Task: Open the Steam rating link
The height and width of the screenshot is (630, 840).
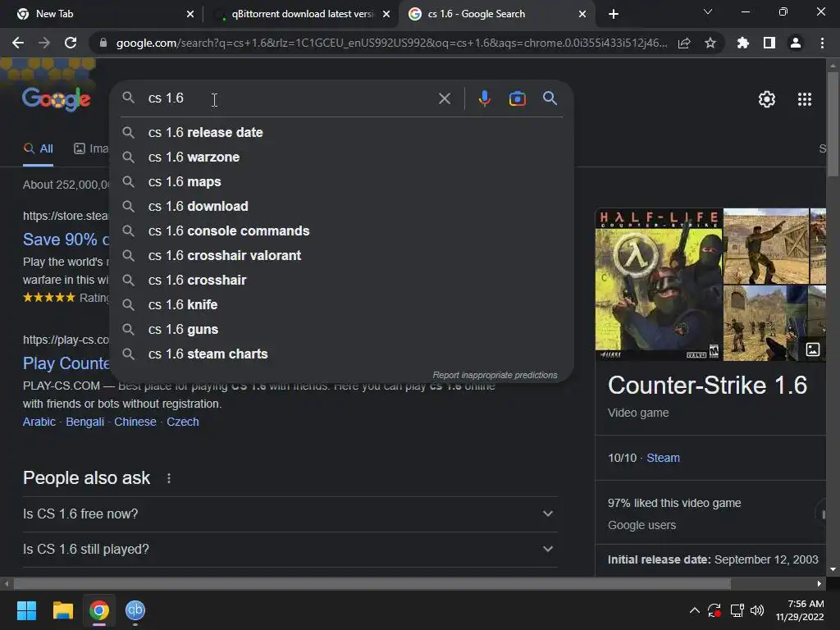Action: click(663, 458)
